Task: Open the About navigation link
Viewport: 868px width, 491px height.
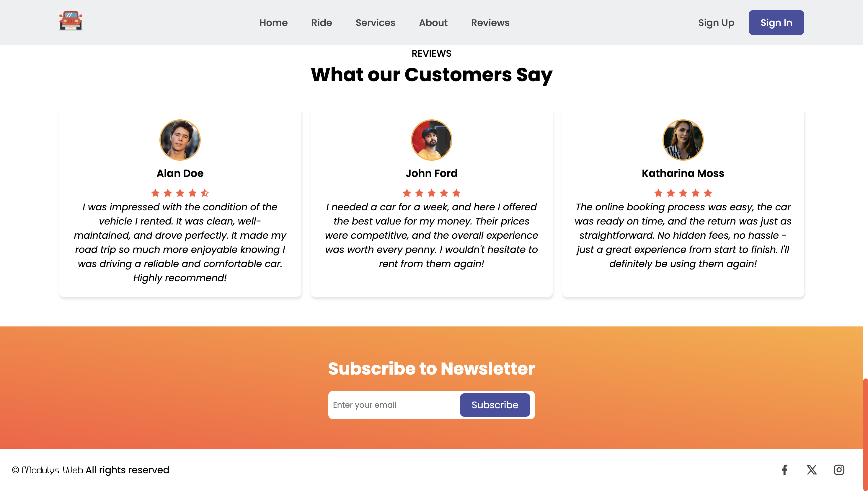Action: click(433, 22)
